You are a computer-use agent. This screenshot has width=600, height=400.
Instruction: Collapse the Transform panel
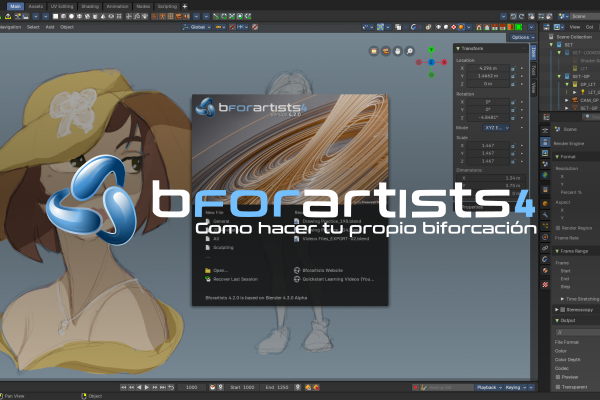pos(458,49)
